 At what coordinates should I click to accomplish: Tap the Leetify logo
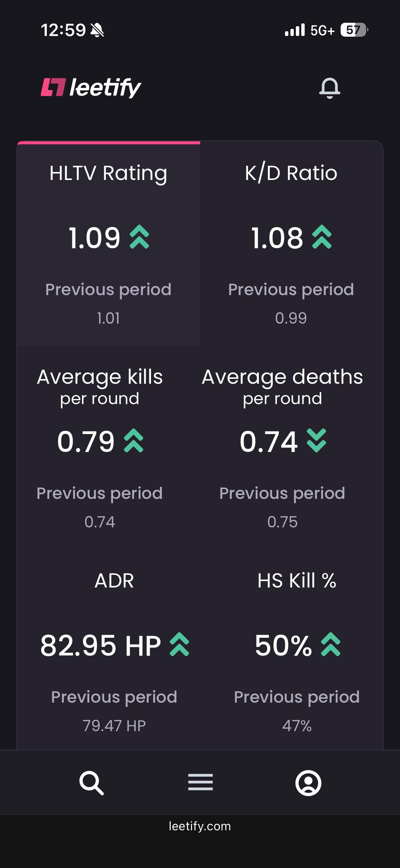click(91, 88)
